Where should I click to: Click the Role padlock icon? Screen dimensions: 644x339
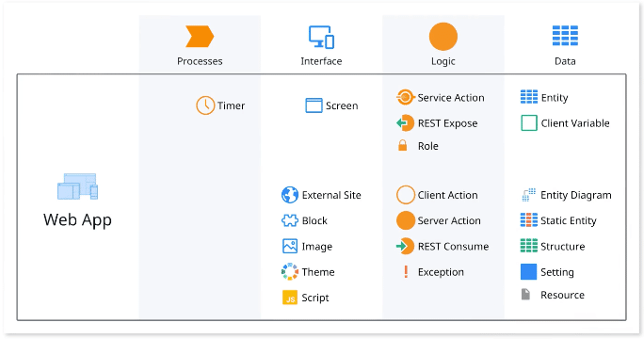click(x=403, y=145)
